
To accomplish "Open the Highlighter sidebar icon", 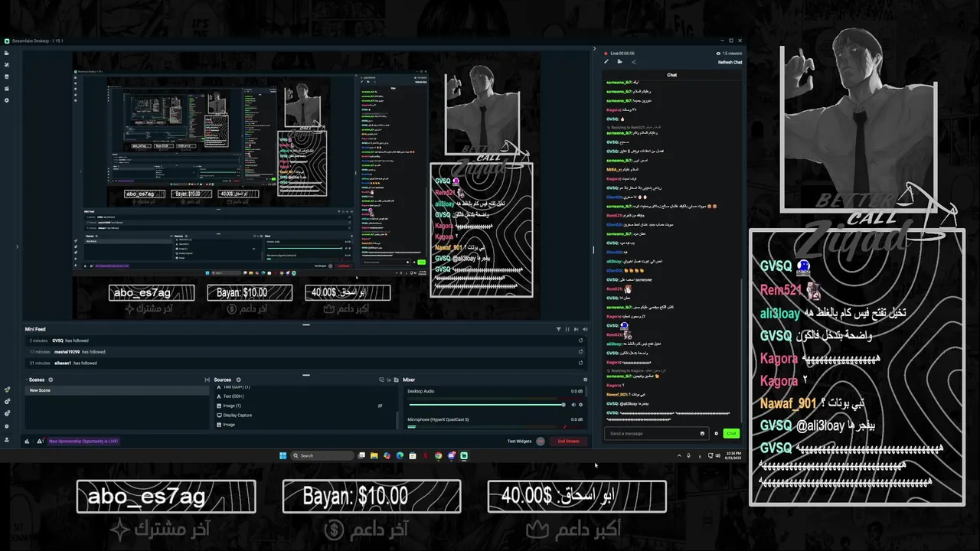I will (7, 88).
